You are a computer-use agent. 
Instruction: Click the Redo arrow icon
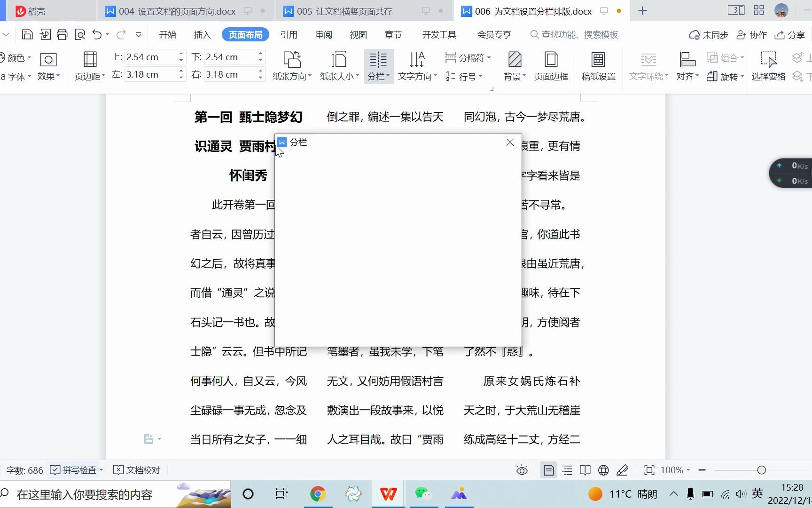[x=121, y=34]
